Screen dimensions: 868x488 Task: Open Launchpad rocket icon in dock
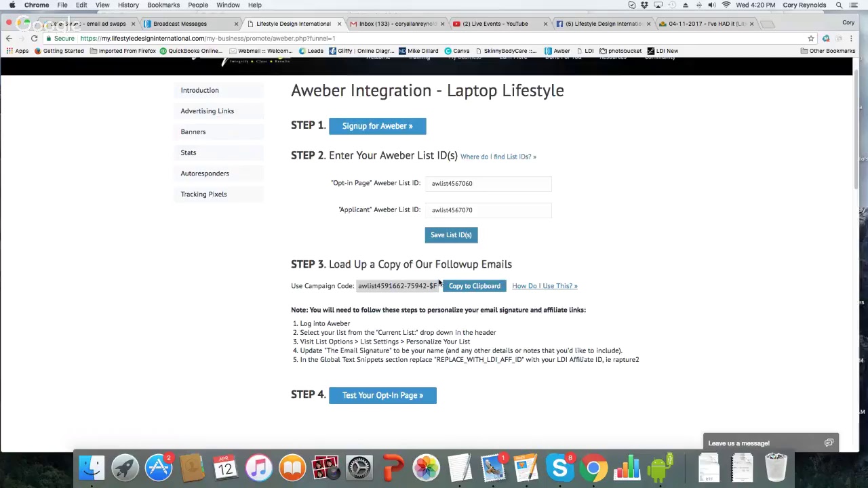click(125, 468)
